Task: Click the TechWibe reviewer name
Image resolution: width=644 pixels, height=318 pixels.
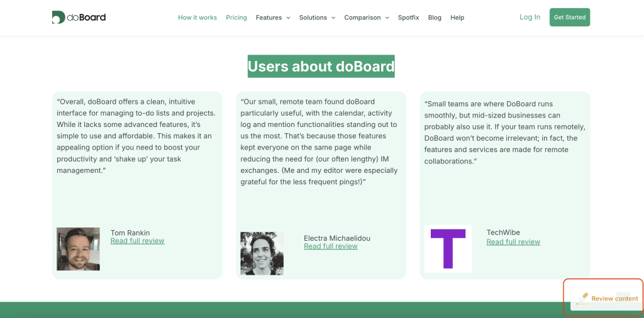Action: 503,233
